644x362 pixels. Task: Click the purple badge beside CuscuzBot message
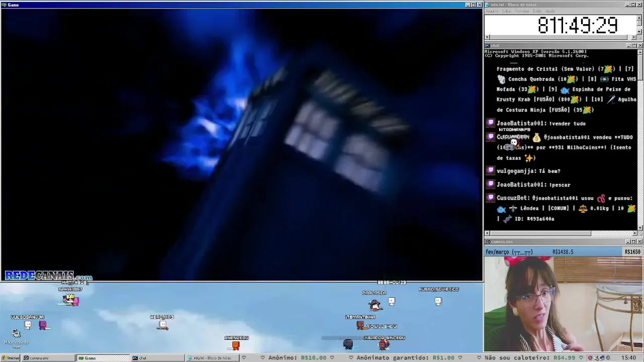[491, 198]
